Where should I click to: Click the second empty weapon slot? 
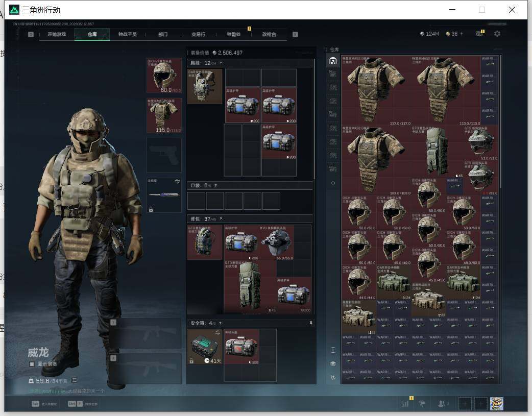click(x=145, y=369)
